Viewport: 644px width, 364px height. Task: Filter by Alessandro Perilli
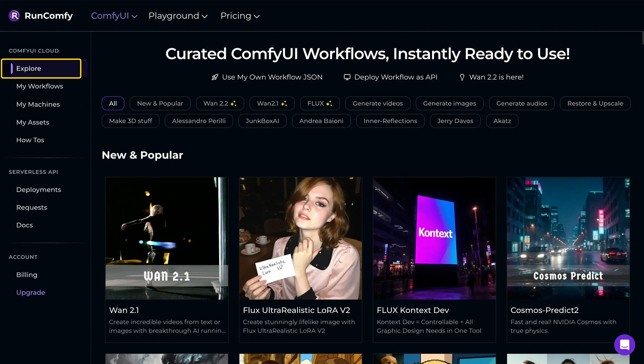[x=199, y=121]
